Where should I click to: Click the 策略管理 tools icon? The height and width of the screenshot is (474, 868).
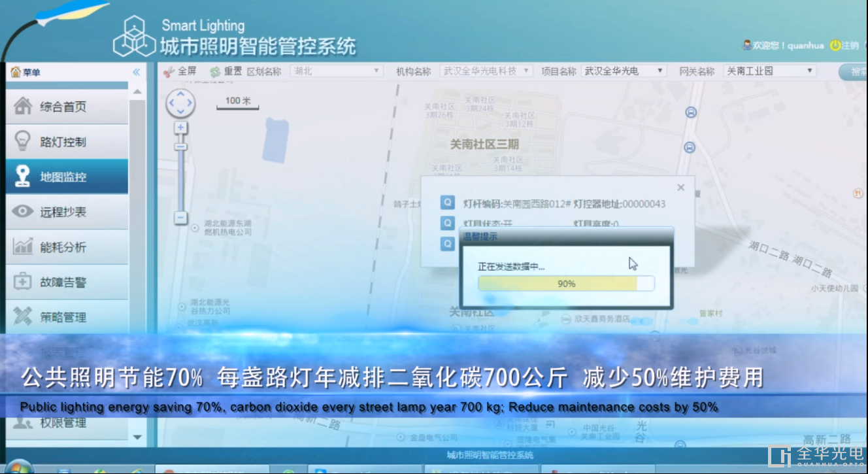coord(23,317)
